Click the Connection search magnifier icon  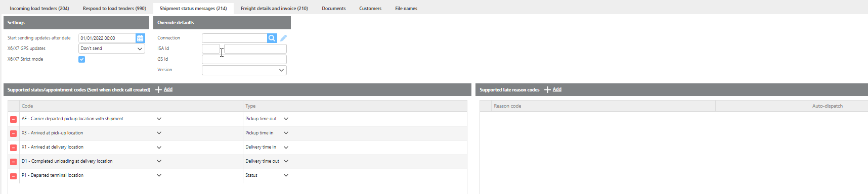coord(272,38)
